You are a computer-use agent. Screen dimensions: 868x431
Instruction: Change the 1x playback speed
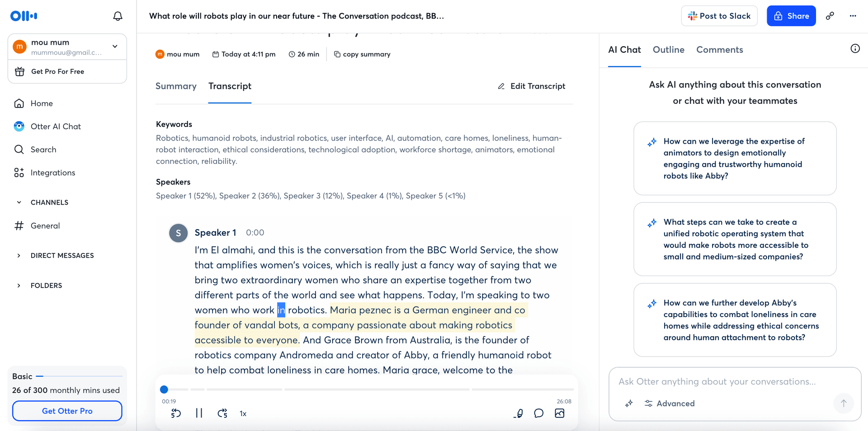pos(243,414)
